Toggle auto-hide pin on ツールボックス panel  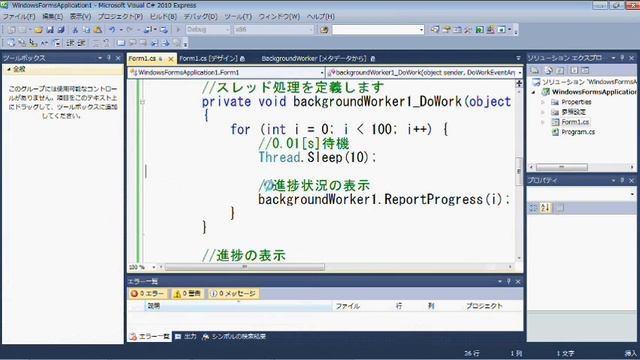tap(109, 58)
